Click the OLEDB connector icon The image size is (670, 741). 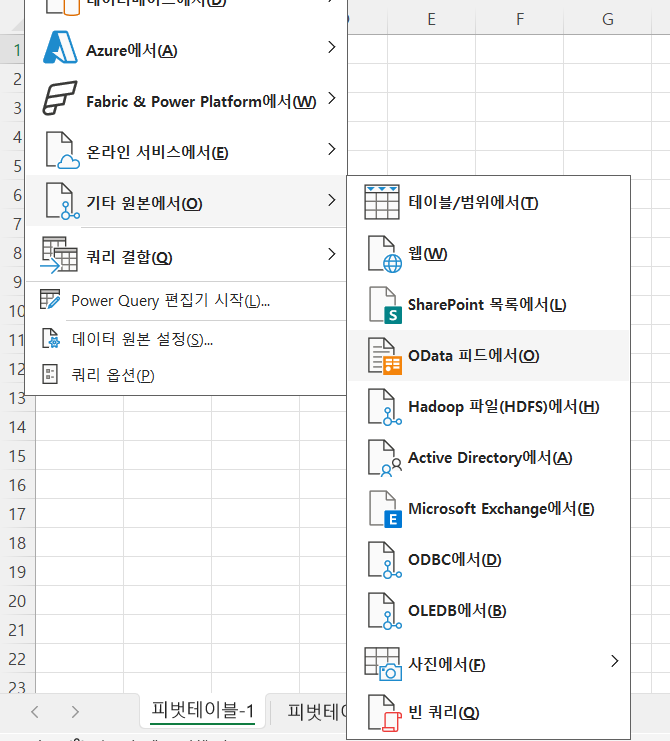[385, 611]
